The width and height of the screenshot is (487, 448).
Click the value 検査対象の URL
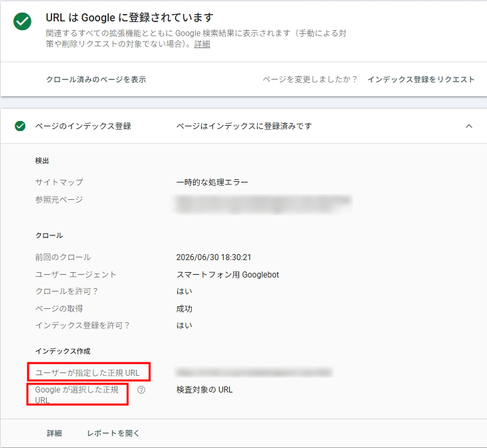[x=204, y=390]
